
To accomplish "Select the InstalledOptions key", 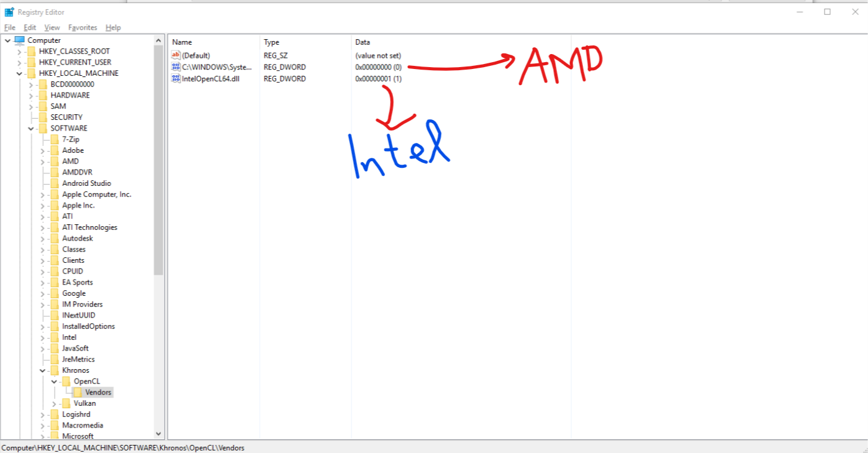I will (x=88, y=326).
